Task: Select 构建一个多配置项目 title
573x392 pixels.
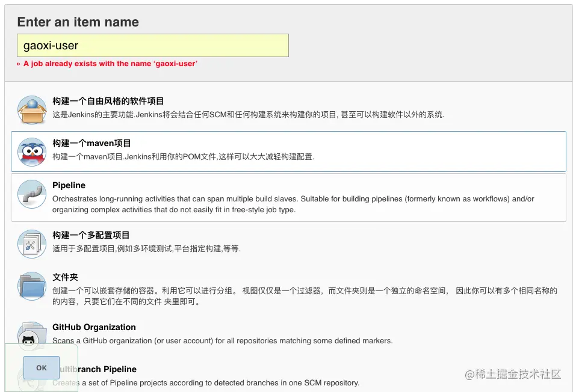Action: click(x=91, y=235)
